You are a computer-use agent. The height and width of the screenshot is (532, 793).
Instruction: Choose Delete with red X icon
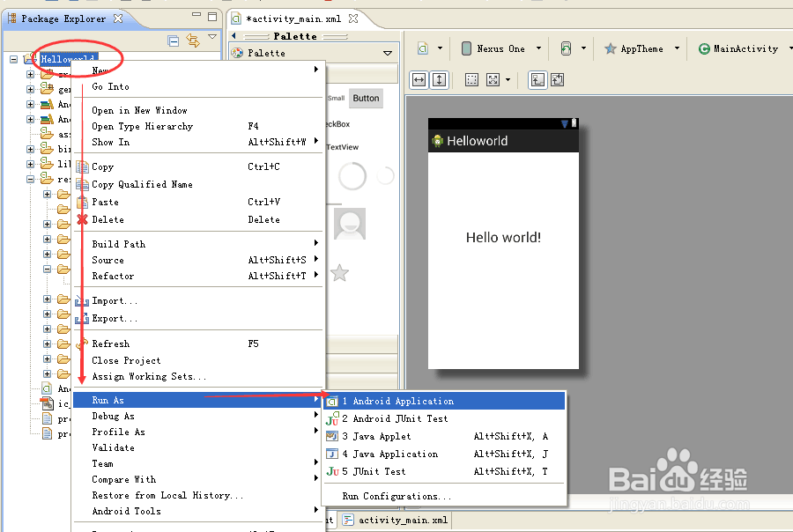click(197, 219)
